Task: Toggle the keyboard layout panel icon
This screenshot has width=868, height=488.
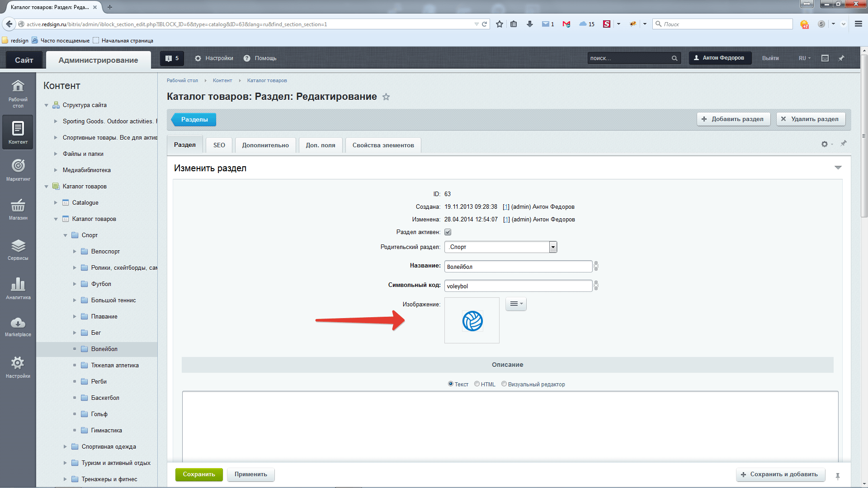Action: (825, 58)
